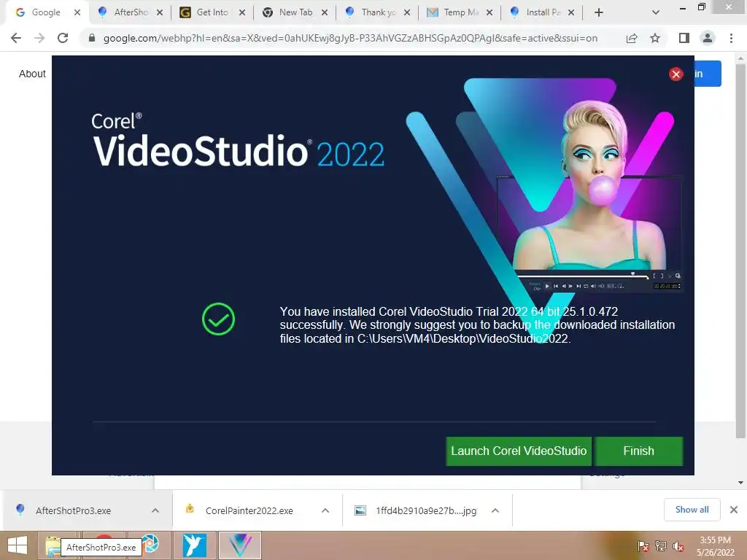747x560 pixels.
Task: Click Show all downloads
Action: pyautogui.click(x=692, y=510)
